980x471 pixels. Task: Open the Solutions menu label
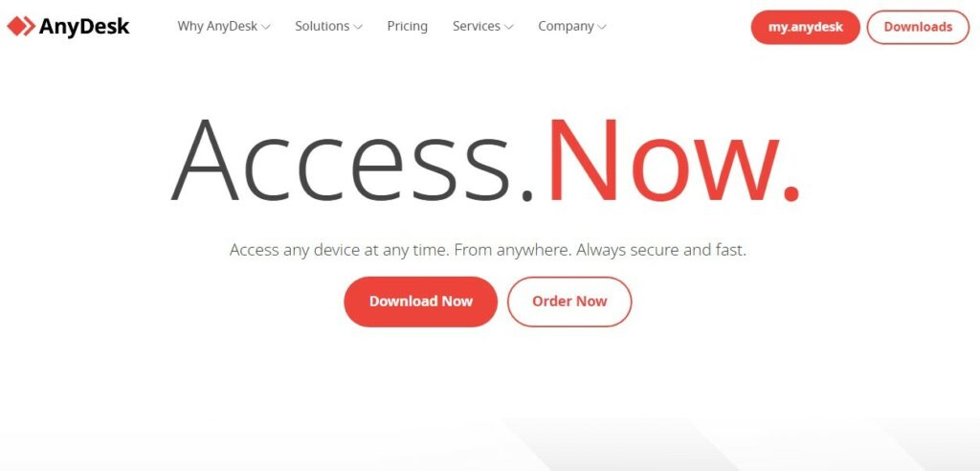coord(322,26)
